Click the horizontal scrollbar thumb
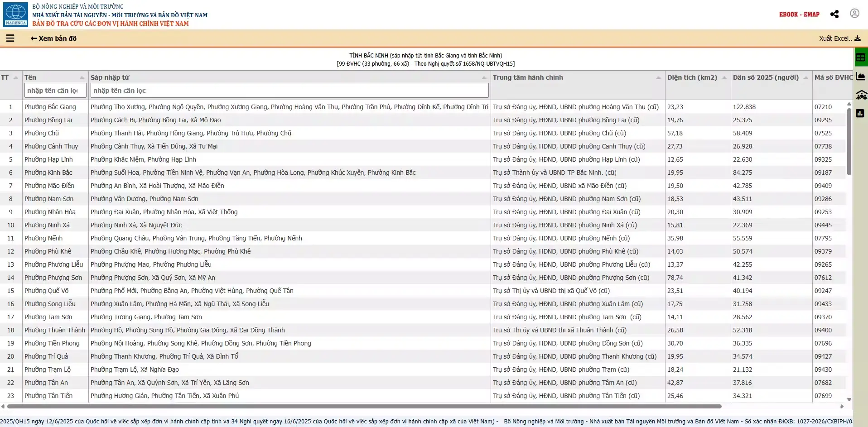Viewport: 868px width, 427px height. pyautogui.click(x=363, y=406)
